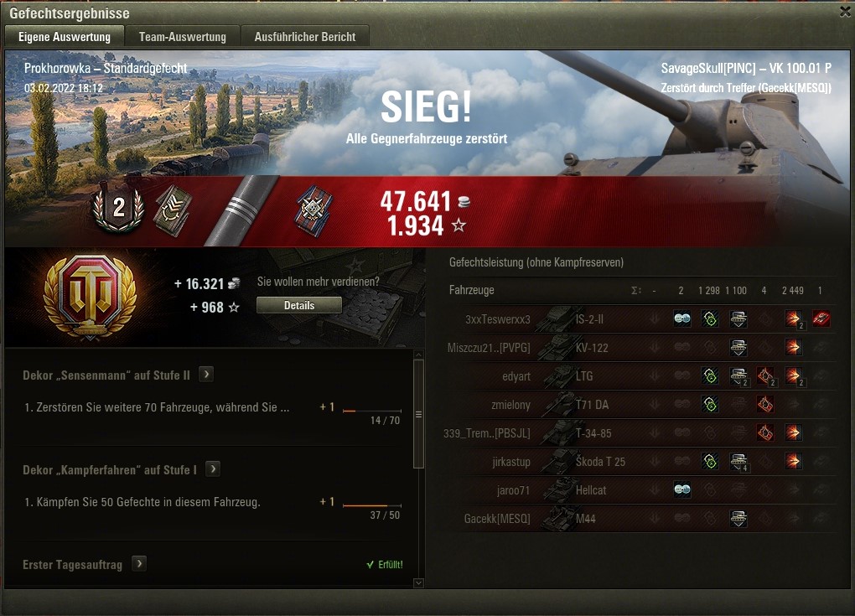Image resolution: width=855 pixels, height=616 pixels.
Task: Click the critical hit icon in zmielony row
Action: tap(765, 405)
